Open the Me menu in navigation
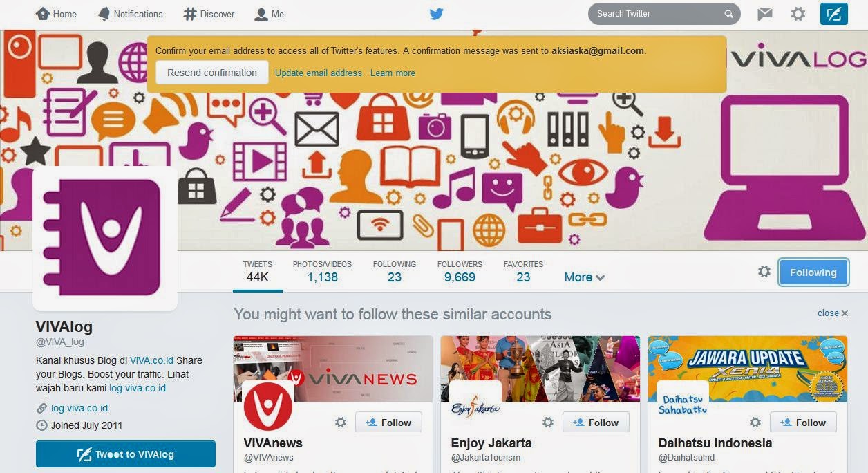 [270, 14]
